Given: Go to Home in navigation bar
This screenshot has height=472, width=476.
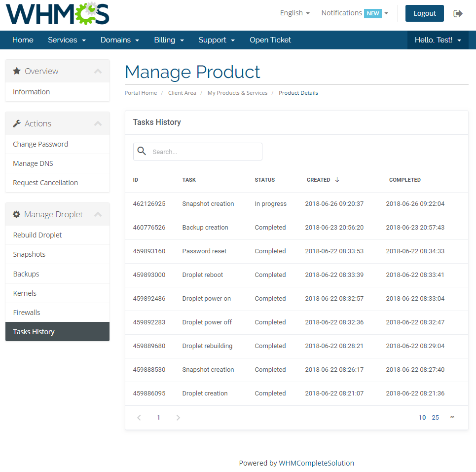Looking at the screenshot, I should click(x=23, y=40).
